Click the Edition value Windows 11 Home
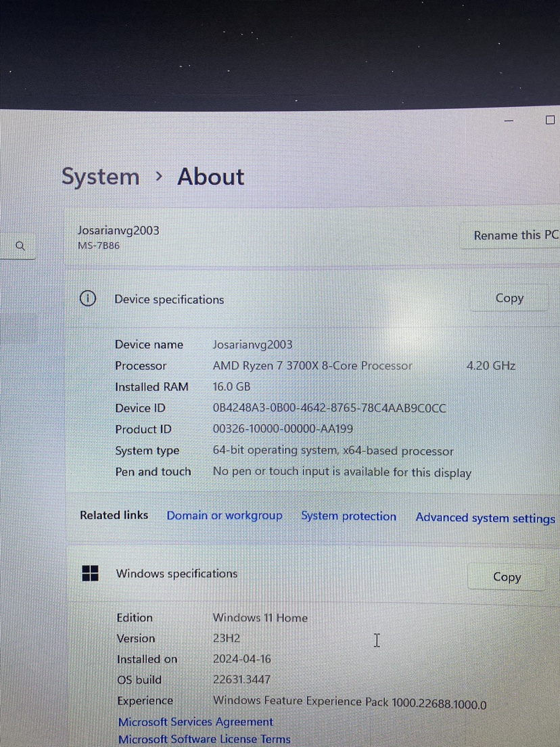Viewport: 560px width, 747px height. point(260,617)
